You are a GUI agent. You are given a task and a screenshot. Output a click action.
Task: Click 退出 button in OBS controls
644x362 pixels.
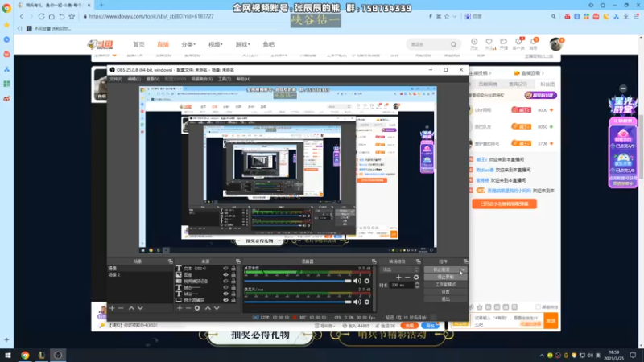446,299
